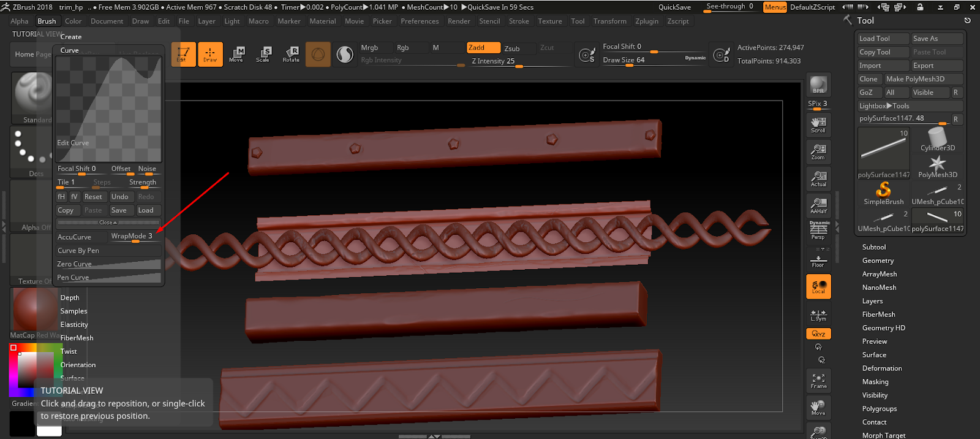
Task: Open the Preferences menu
Action: pyautogui.click(x=420, y=21)
